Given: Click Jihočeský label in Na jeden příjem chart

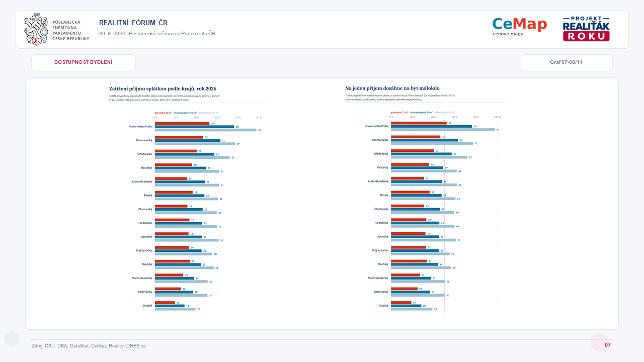Looking at the screenshot, I should click(382, 167).
